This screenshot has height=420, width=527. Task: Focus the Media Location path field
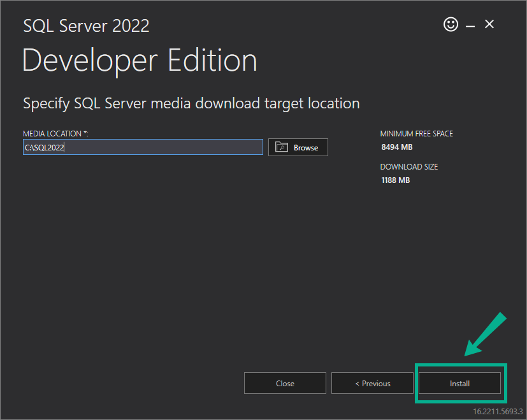pos(143,147)
